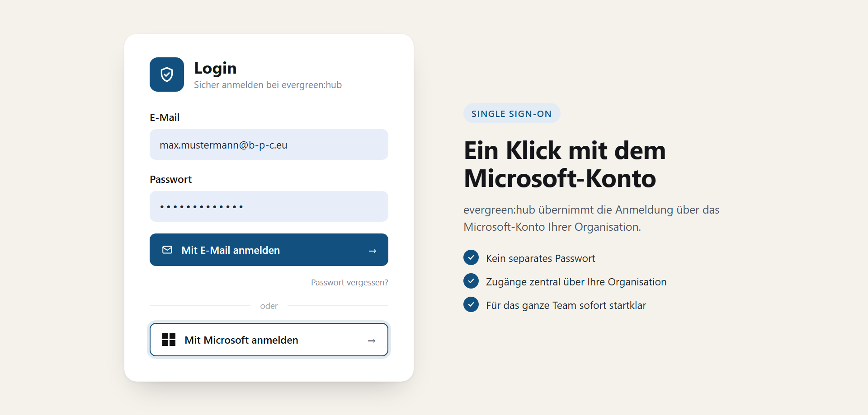Click 'Für das ganze Team sofort startklar'
The height and width of the screenshot is (415, 868).
click(x=566, y=305)
